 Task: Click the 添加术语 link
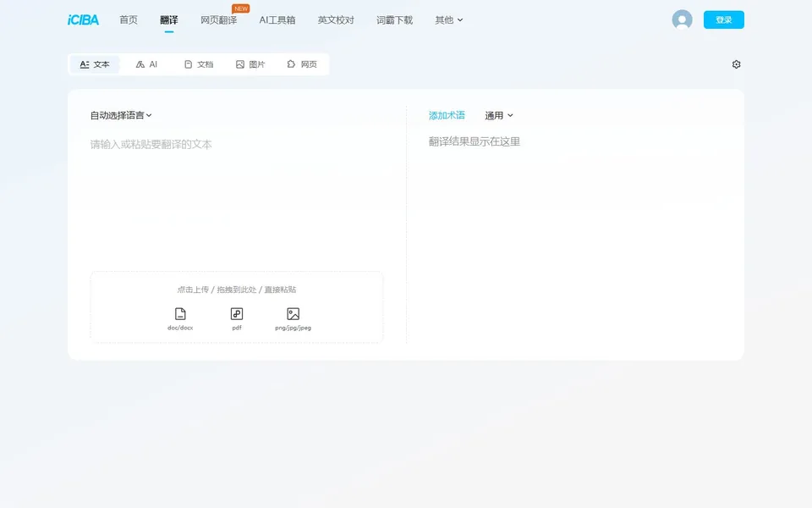tap(447, 115)
